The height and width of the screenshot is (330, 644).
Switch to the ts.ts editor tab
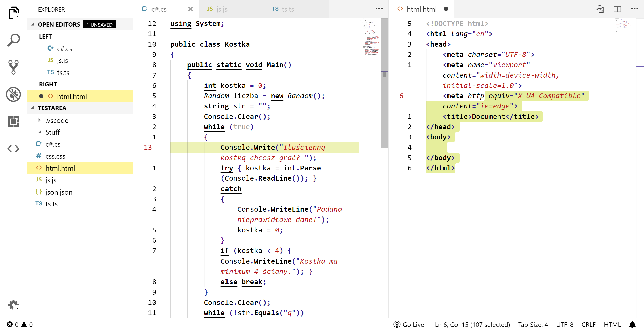pos(288,9)
